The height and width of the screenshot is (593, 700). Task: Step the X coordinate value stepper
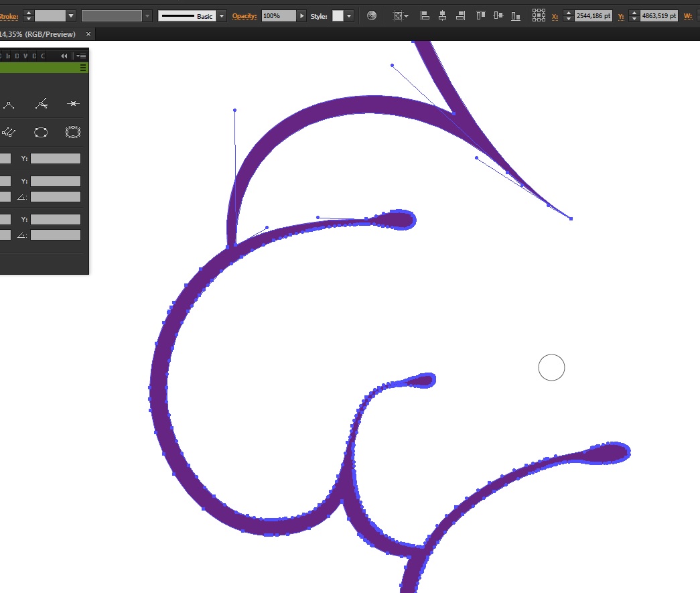coord(568,16)
